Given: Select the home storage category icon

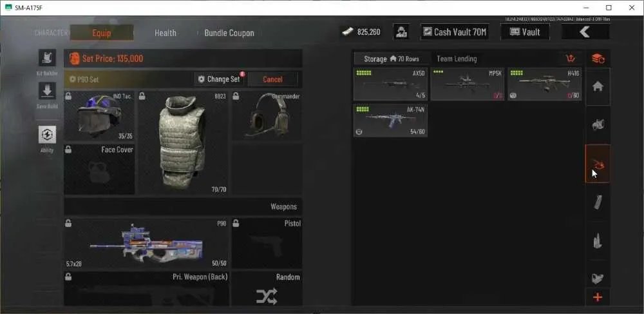Looking at the screenshot, I should tap(598, 86).
